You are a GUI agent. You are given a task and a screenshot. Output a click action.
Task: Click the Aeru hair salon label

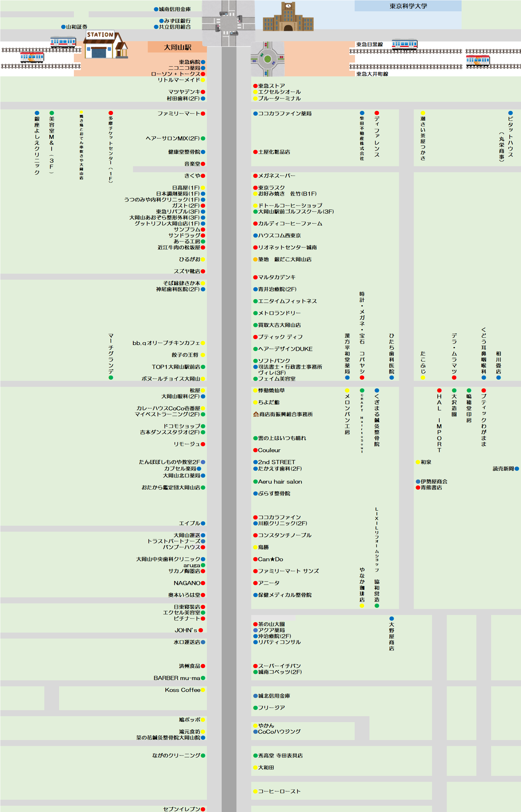[280, 482]
